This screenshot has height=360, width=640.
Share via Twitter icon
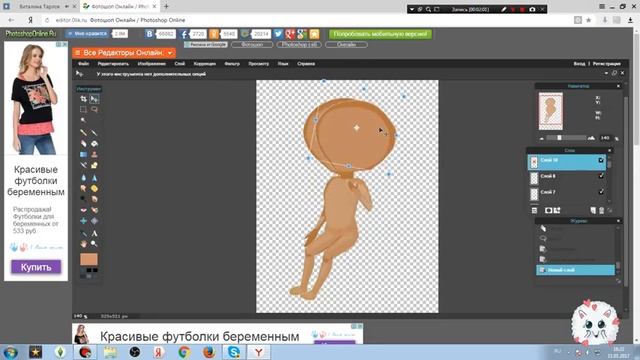[278, 34]
